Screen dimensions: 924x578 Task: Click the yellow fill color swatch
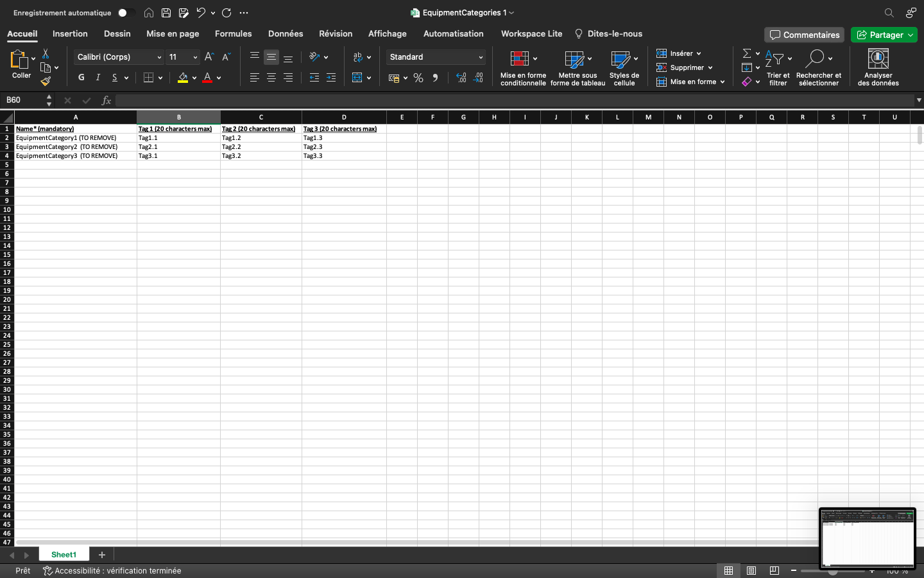coord(183,78)
